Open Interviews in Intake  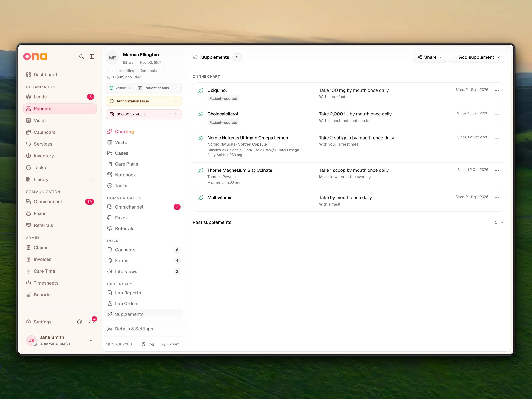[144, 271]
